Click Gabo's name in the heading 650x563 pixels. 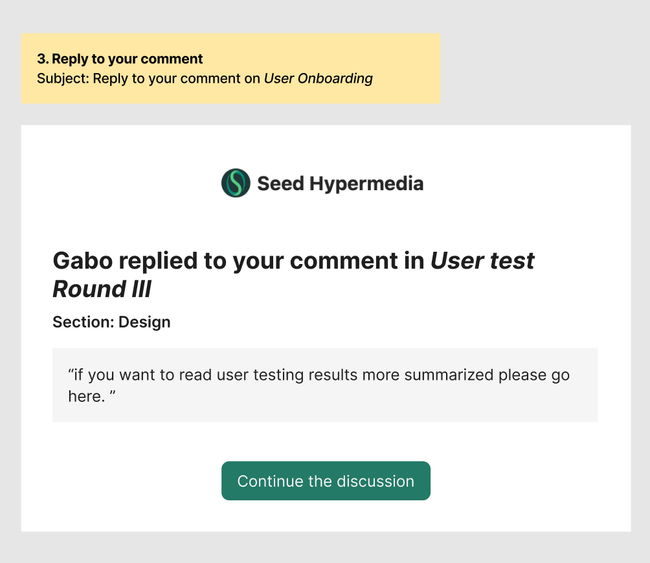point(82,261)
